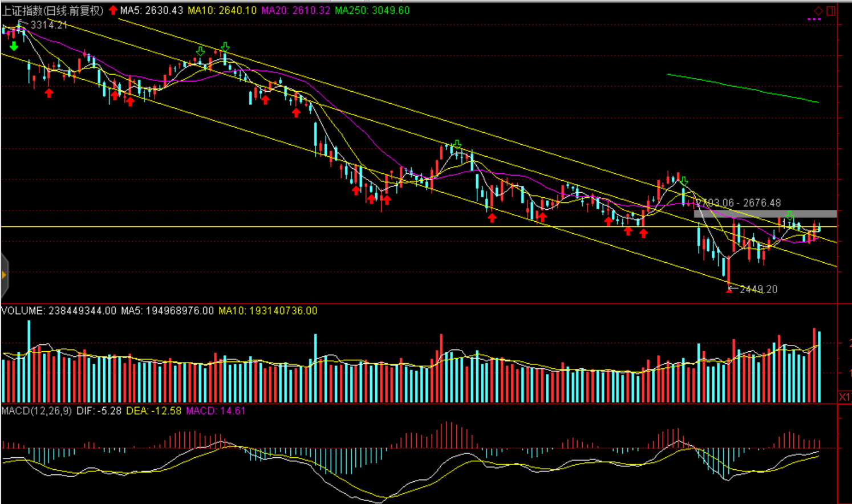The width and height of the screenshot is (852, 504).
Task: Click the red up arrow beside MA5 label
Action: tap(113, 10)
